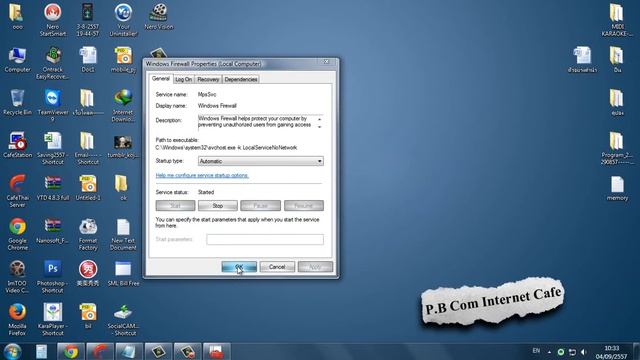Select the Nero Vision desktop icon

click(x=158, y=16)
